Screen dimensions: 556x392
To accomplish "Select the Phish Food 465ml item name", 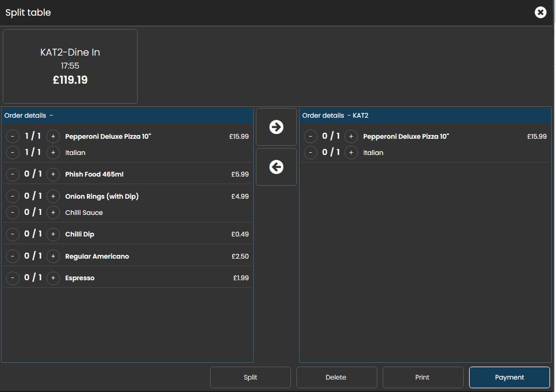I will [94, 174].
